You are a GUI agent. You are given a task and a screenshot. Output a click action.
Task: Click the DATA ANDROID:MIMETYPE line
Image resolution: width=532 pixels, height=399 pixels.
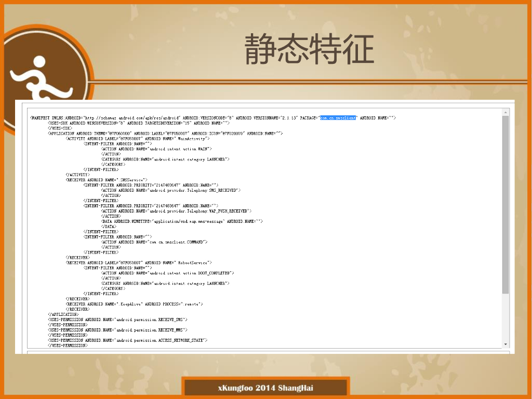(x=182, y=221)
